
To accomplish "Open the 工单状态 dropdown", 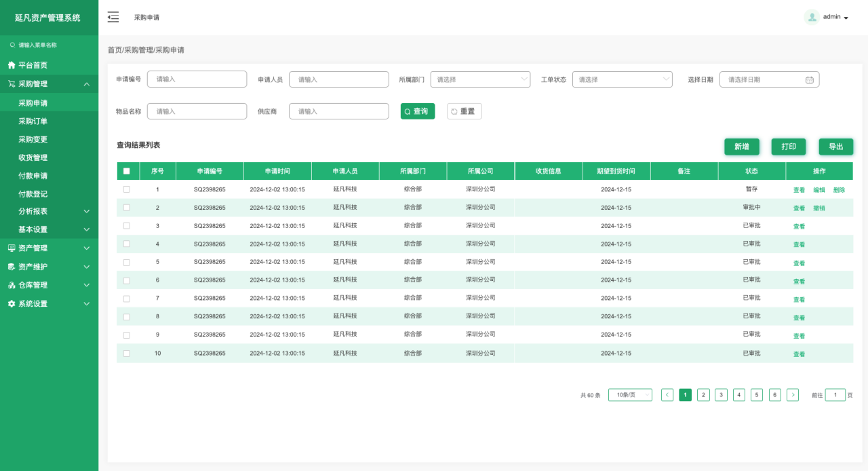I will tap(622, 79).
